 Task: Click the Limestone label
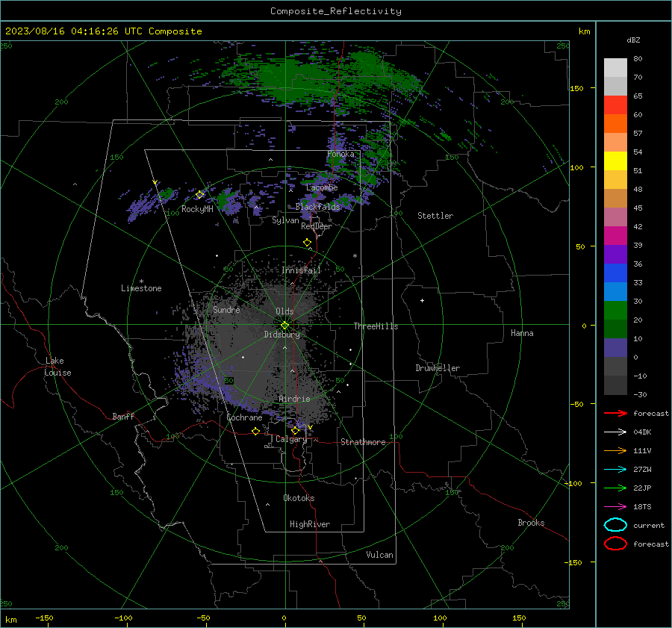(x=141, y=288)
